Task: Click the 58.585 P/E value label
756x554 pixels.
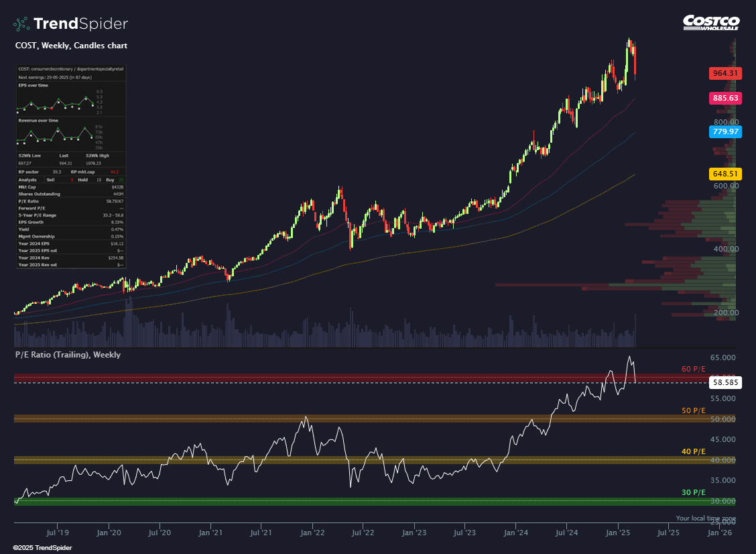Action: (x=725, y=382)
